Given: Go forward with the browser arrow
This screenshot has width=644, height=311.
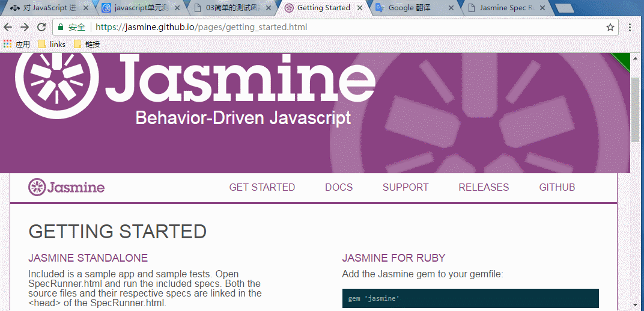Looking at the screenshot, I should pyautogui.click(x=25, y=27).
